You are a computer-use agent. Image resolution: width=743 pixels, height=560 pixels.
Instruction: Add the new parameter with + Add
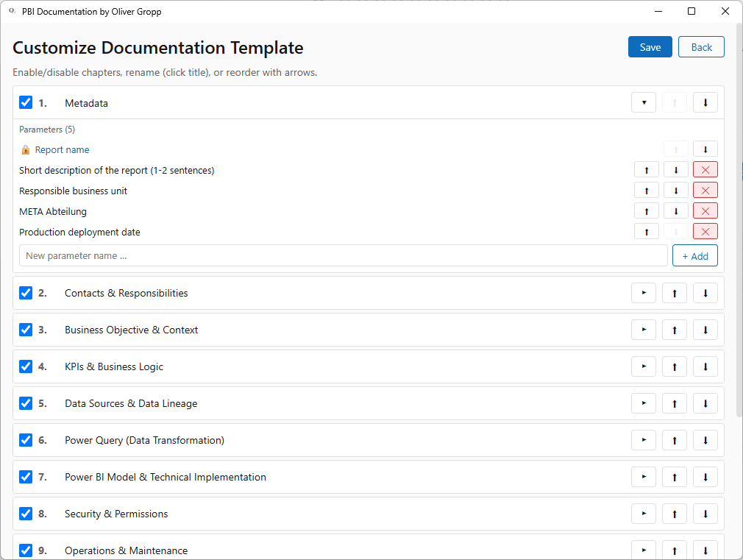click(x=695, y=255)
